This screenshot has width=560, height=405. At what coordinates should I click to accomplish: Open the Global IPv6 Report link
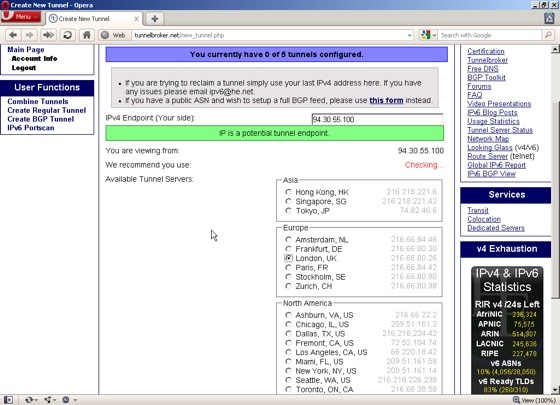[x=496, y=165]
